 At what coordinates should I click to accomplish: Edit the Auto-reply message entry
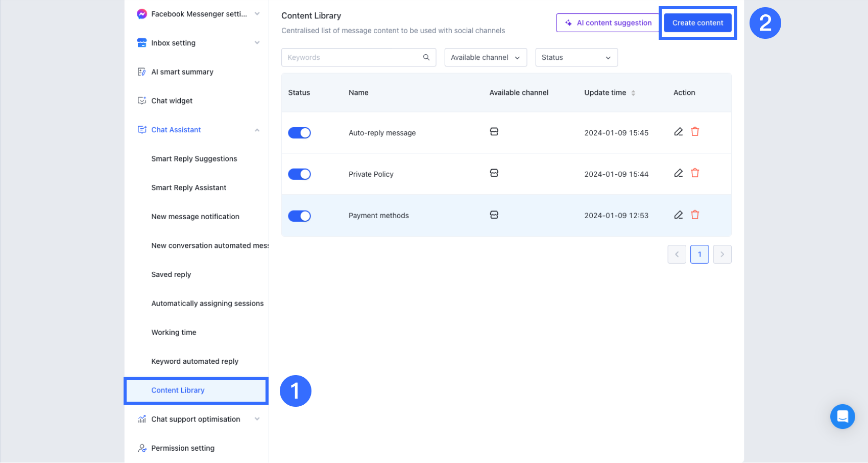678,132
